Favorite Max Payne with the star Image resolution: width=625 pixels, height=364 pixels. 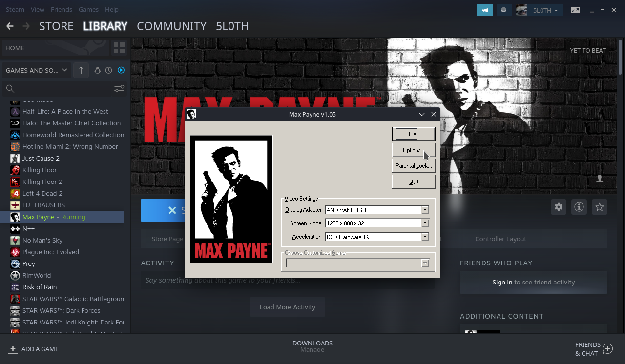coord(600,207)
